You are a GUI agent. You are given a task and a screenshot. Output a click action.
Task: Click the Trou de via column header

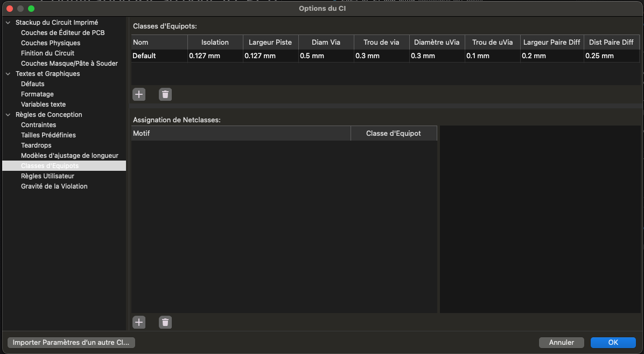coord(382,43)
